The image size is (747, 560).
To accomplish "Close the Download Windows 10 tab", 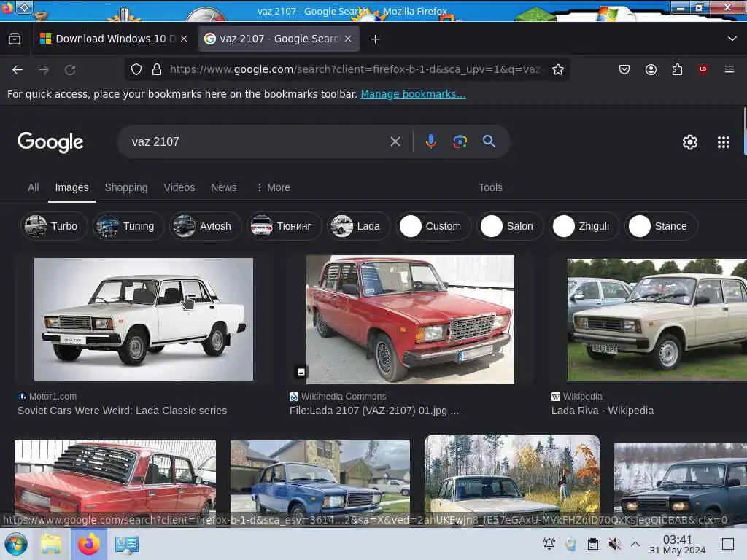I will [184, 39].
